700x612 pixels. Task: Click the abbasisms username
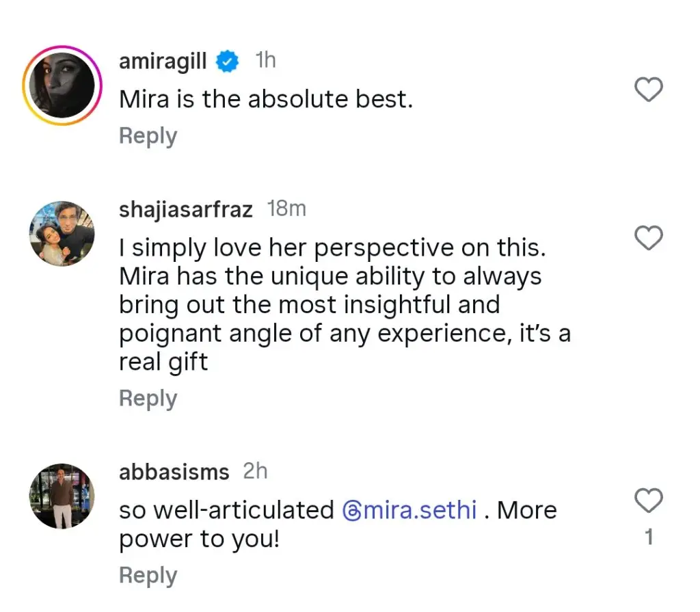pyautogui.click(x=174, y=472)
